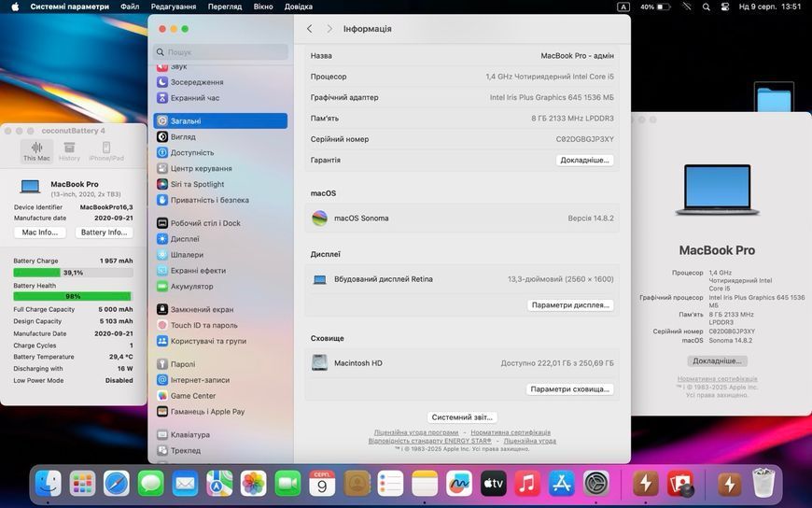Switch to iPhone/iPad tab in coconutBattery
This screenshot has height=508, width=812.
pyautogui.click(x=106, y=151)
